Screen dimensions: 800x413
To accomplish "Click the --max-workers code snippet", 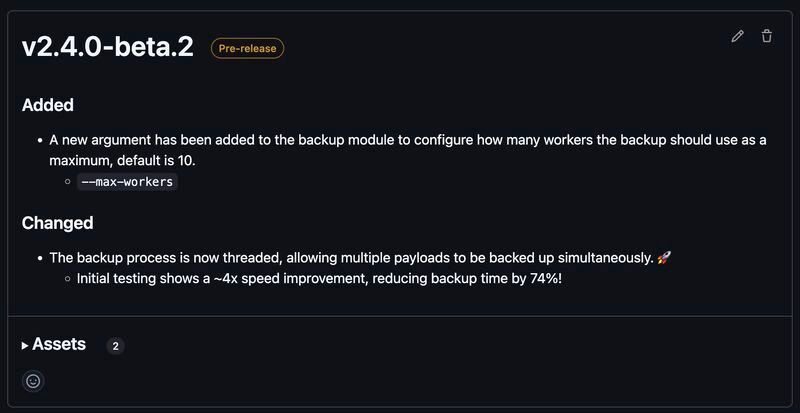I will tap(127, 181).
